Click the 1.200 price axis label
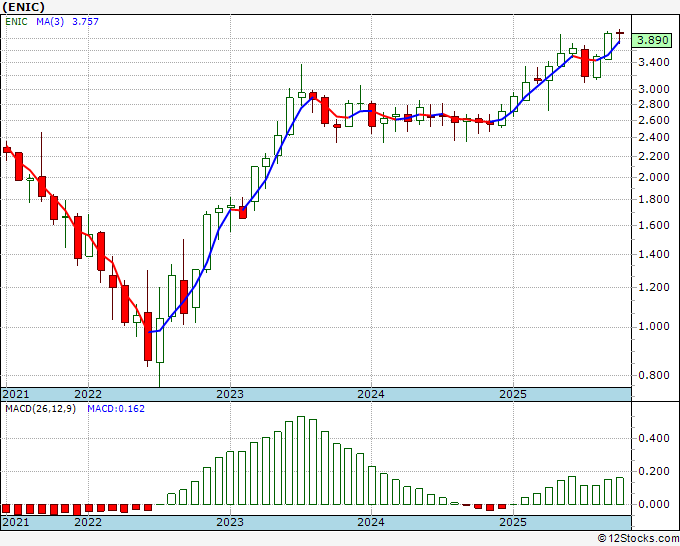680x546 pixels. click(654, 287)
